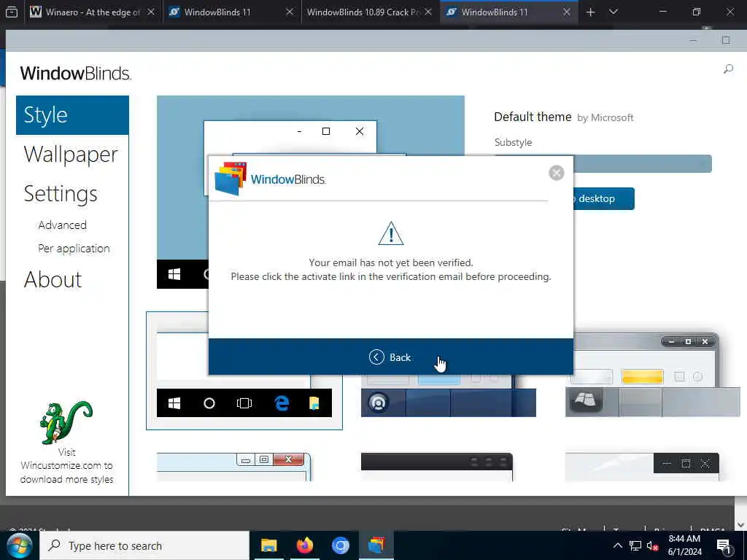Click the WindowBlinds logo in the dialog
The image size is (747, 560).
point(270,179)
